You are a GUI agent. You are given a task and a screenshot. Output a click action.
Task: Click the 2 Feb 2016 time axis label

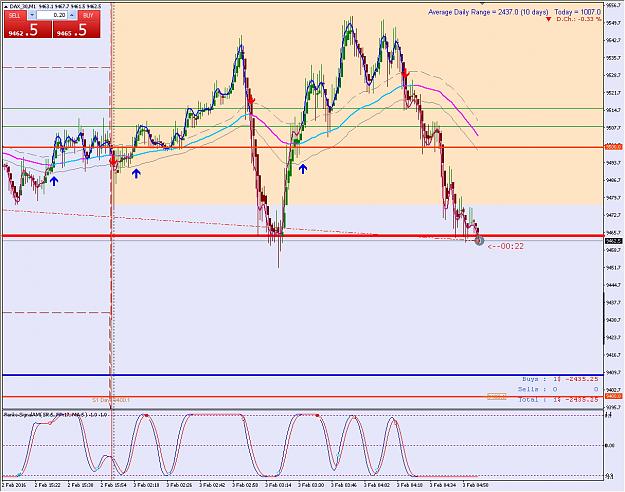pyautogui.click(x=14, y=485)
